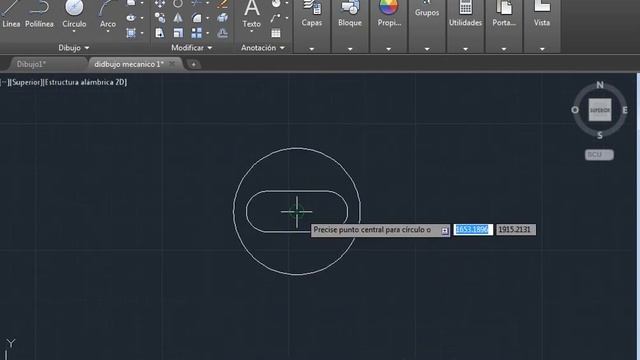Expand the Modificar panel title
The image size is (640, 360).
(x=191, y=48)
